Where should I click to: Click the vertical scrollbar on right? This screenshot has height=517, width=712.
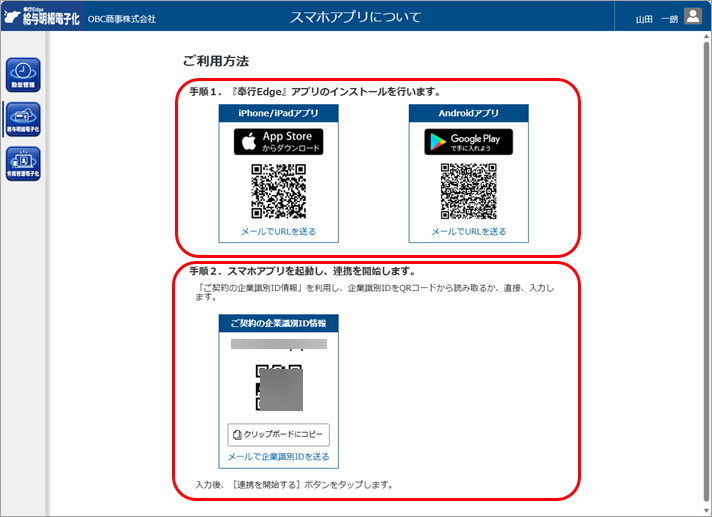707,272
